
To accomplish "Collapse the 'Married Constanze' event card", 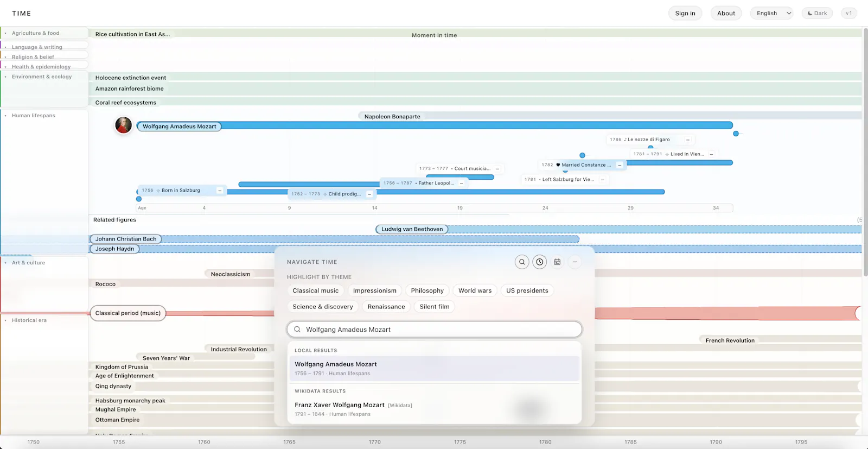I will pyautogui.click(x=620, y=165).
